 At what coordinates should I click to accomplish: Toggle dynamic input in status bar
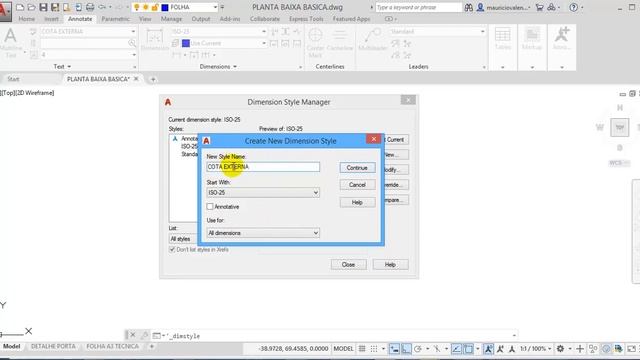(x=394, y=349)
